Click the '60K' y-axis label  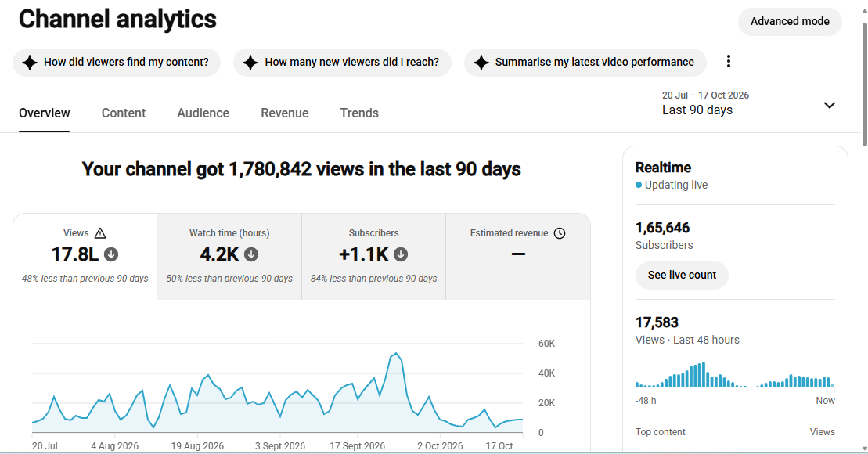point(546,344)
